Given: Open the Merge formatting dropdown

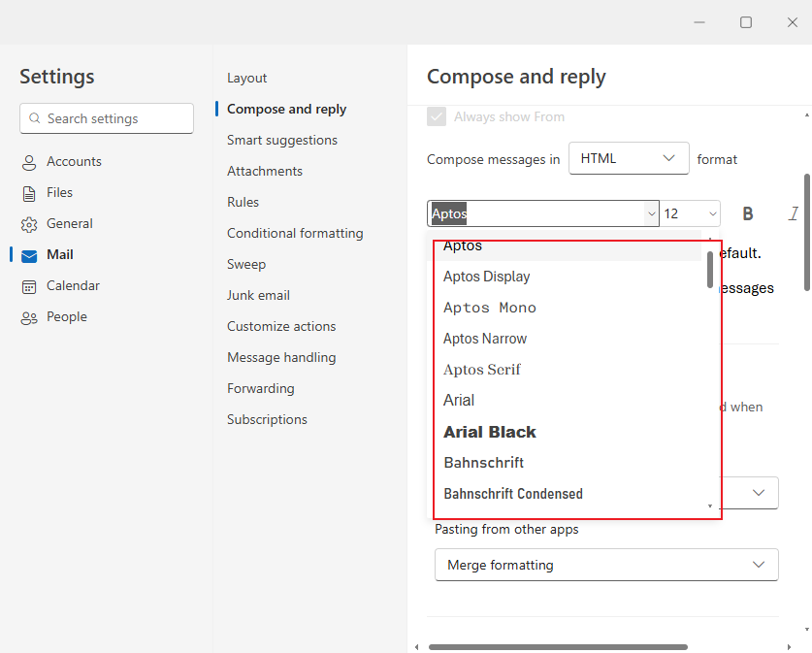Looking at the screenshot, I should pyautogui.click(x=606, y=565).
